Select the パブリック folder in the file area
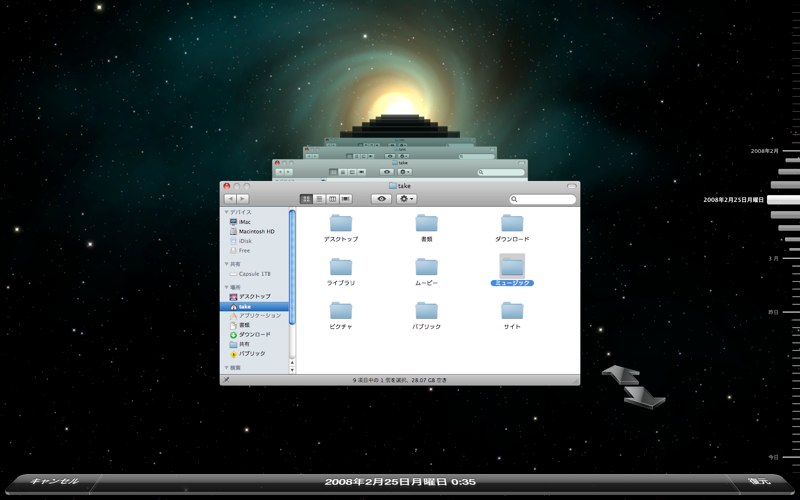800x500 pixels. point(427,315)
